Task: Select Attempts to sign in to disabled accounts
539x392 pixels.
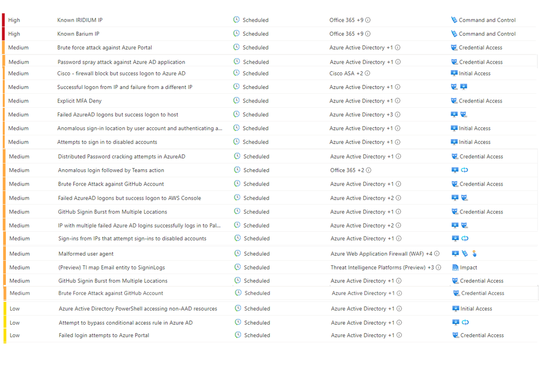Action: (x=107, y=142)
